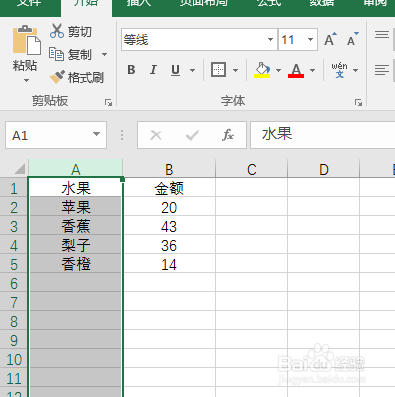Expand the Copy (复制) dropdown arrow

point(104,54)
